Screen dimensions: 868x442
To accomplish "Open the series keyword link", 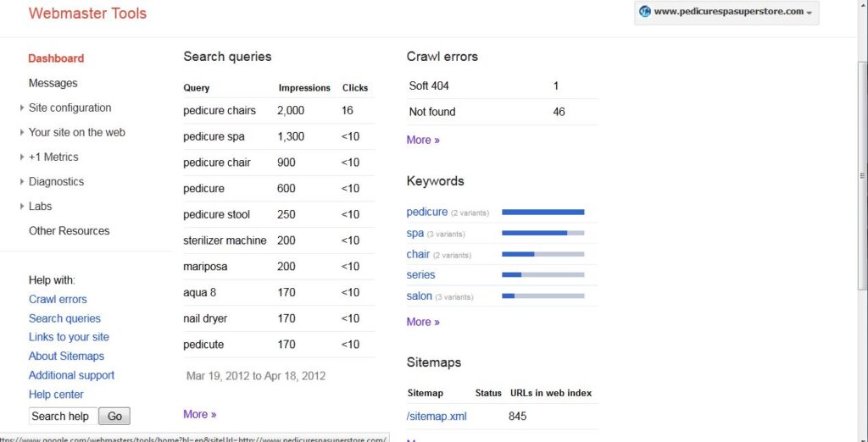I will [420, 275].
